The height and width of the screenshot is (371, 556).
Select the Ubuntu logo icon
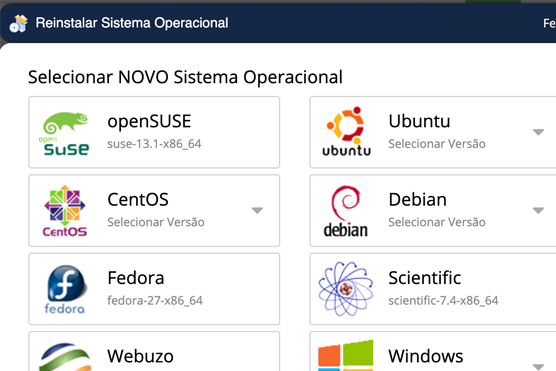pyautogui.click(x=346, y=131)
